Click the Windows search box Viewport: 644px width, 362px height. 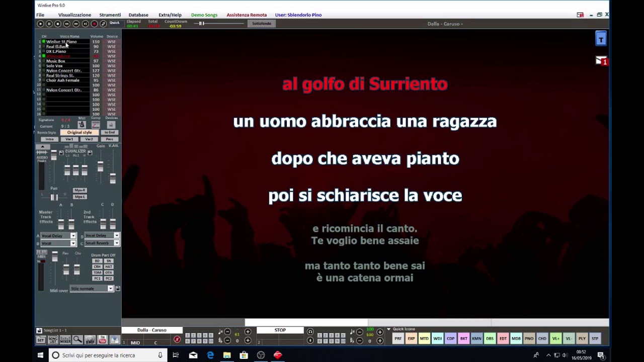click(x=108, y=355)
